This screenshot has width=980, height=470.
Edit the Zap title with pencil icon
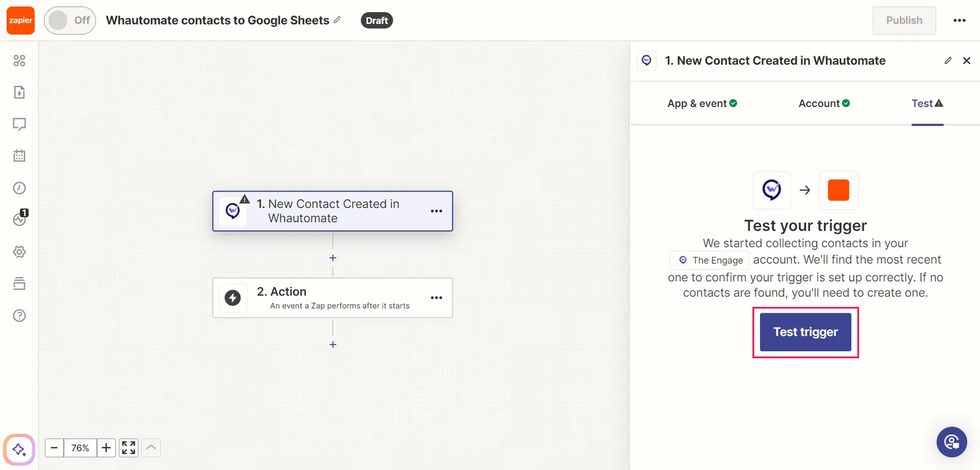click(337, 20)
